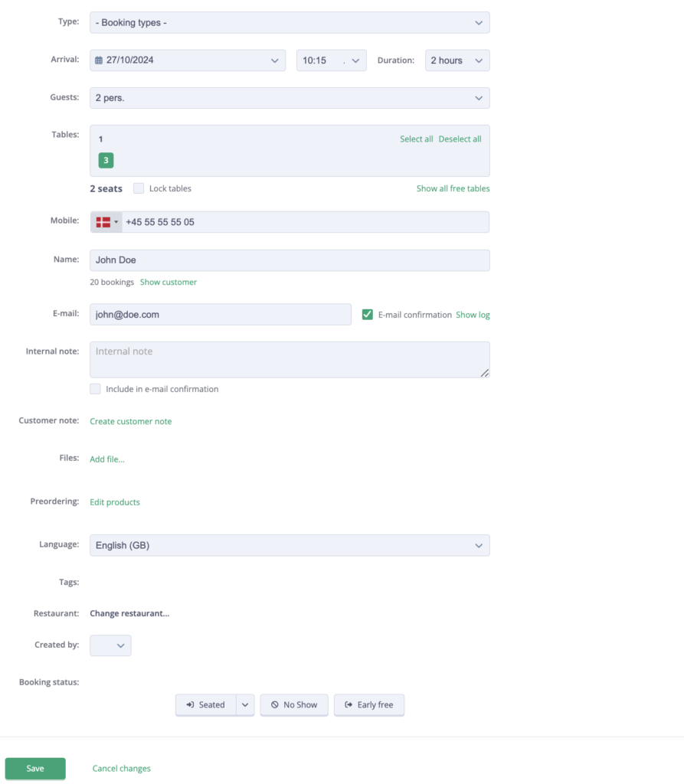Open the Booking types dropdown
Screen dimensions: 684x784
click(x=290, y=22)
